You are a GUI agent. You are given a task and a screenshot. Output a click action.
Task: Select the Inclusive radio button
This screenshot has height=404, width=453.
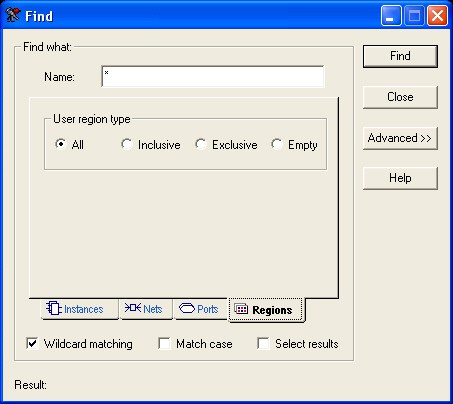point(126,144)
